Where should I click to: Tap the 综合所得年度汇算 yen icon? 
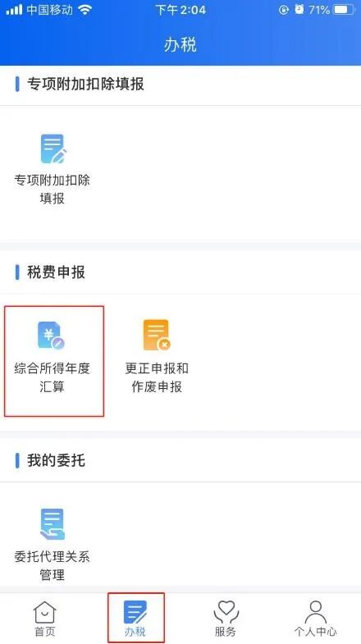[x=52, y=336]
